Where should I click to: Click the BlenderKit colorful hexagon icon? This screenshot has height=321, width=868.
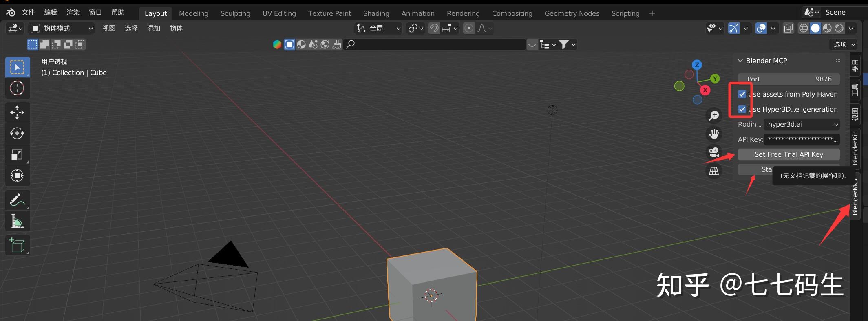pyautogui.click(x=277, y=44)
